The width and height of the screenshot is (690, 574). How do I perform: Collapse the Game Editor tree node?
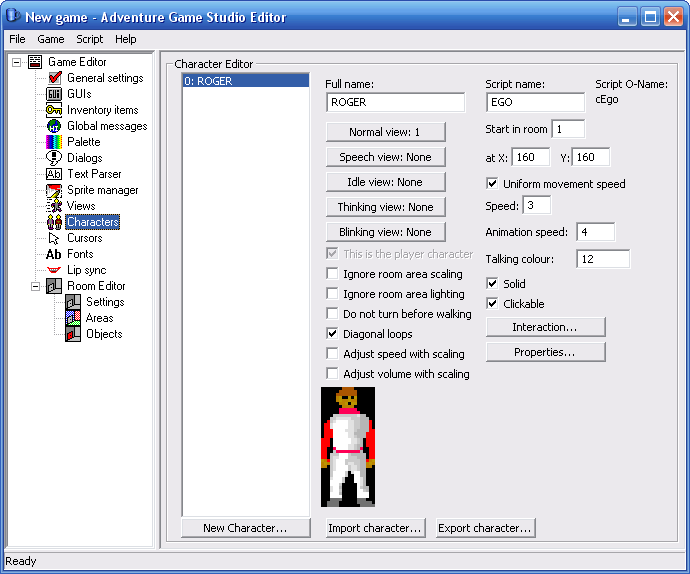coord(16,63)
